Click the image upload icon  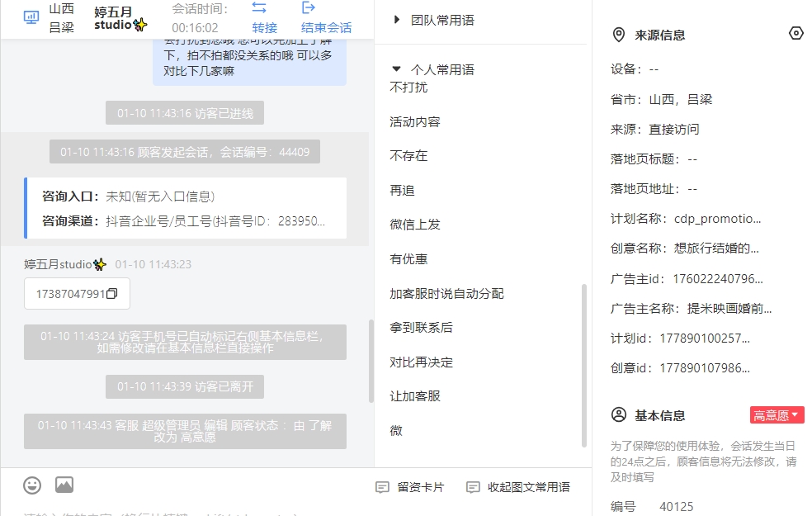click(x=64, y=485)
